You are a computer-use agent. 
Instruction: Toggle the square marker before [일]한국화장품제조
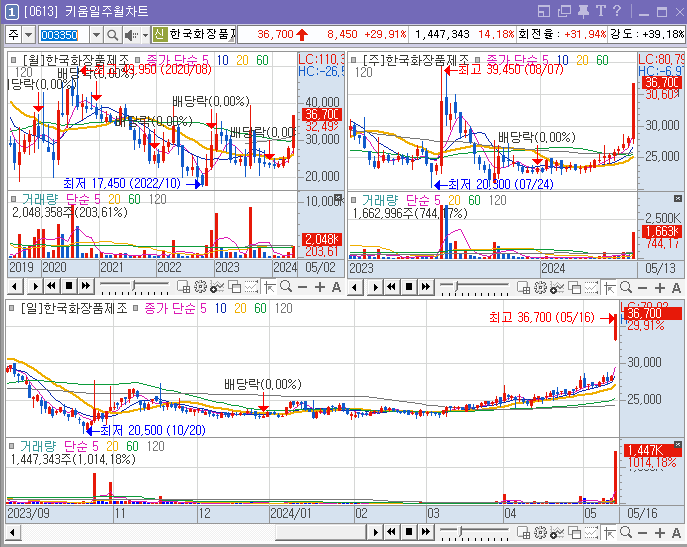pos(12,308)
